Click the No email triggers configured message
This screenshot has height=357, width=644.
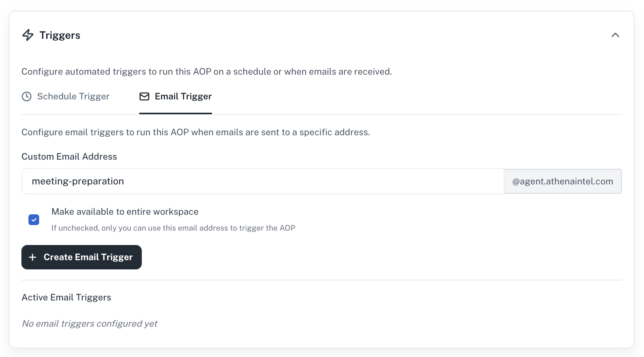(89, 323)
